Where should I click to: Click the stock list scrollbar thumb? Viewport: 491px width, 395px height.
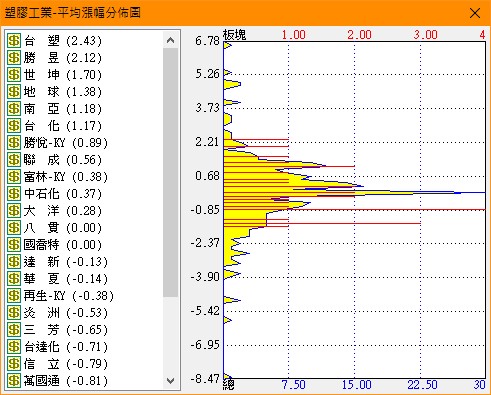170,172
